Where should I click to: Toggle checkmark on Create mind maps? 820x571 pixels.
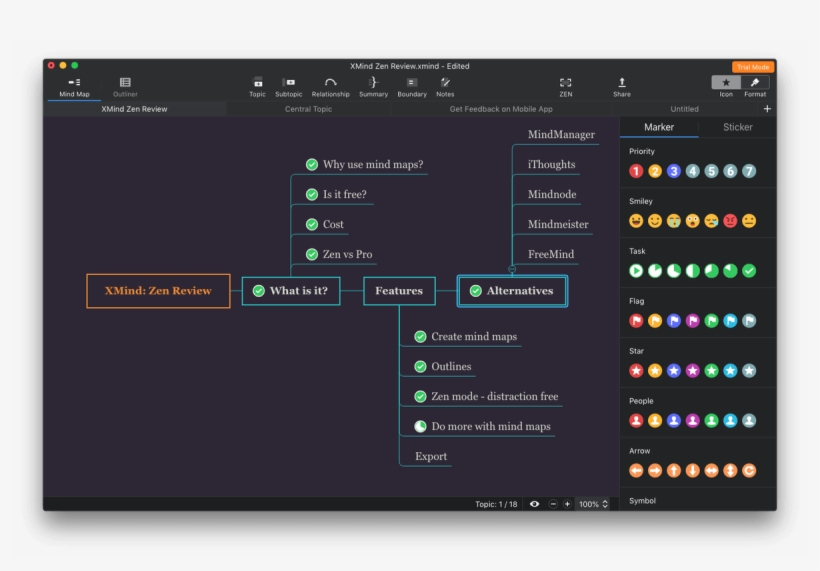pyautogui.click(x=420, y=337)
